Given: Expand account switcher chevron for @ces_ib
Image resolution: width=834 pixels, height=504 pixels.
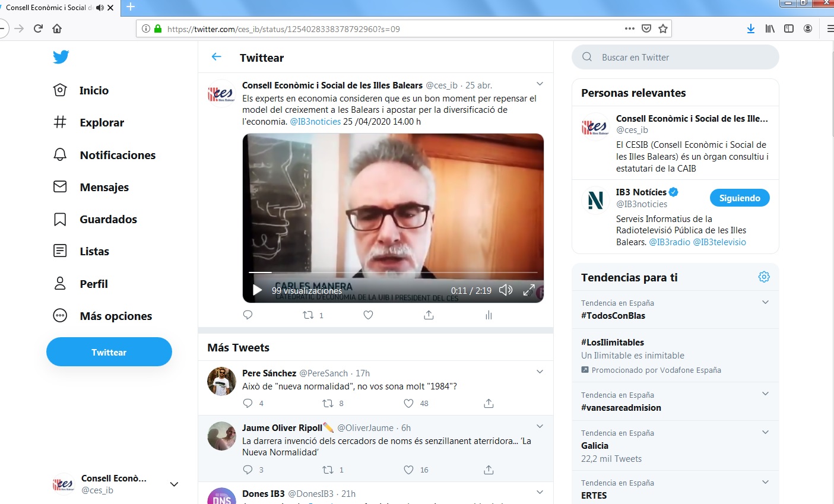Looking at the screenshot, I should (174, 484).
